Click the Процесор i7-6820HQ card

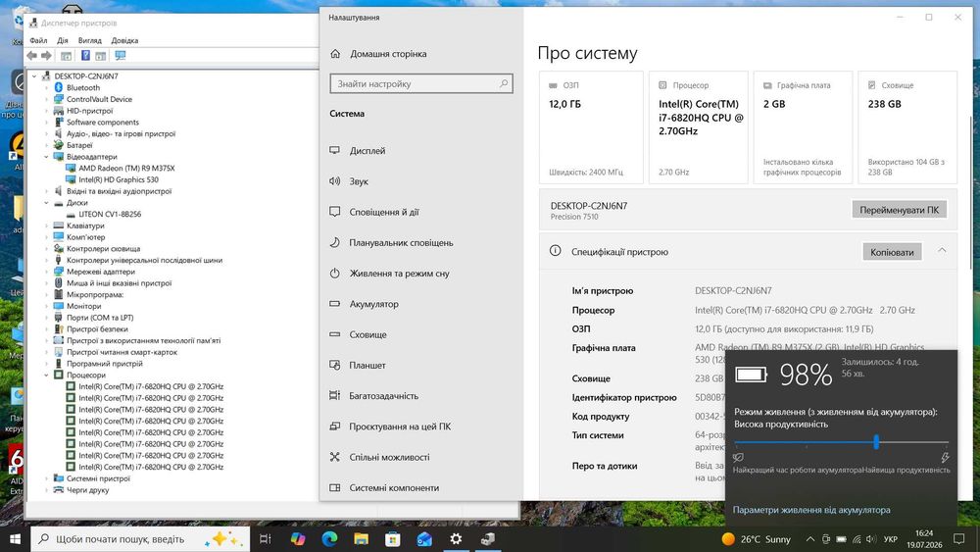point(698,127)
